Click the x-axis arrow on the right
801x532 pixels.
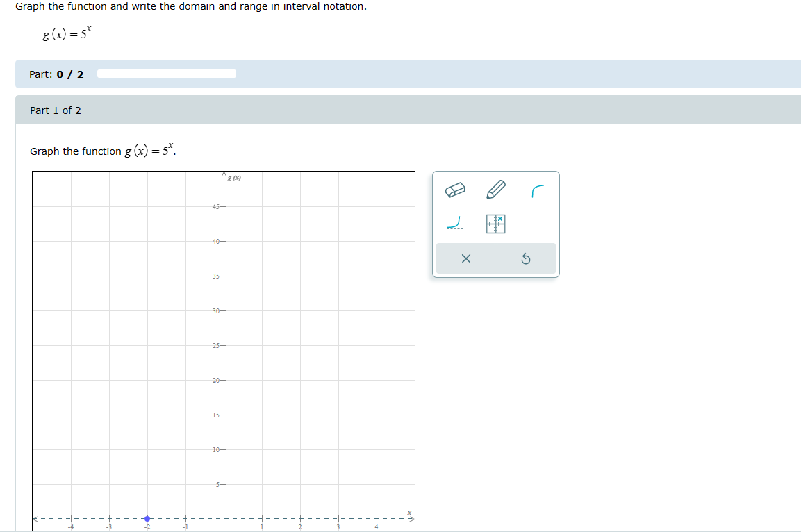(411, 518)
